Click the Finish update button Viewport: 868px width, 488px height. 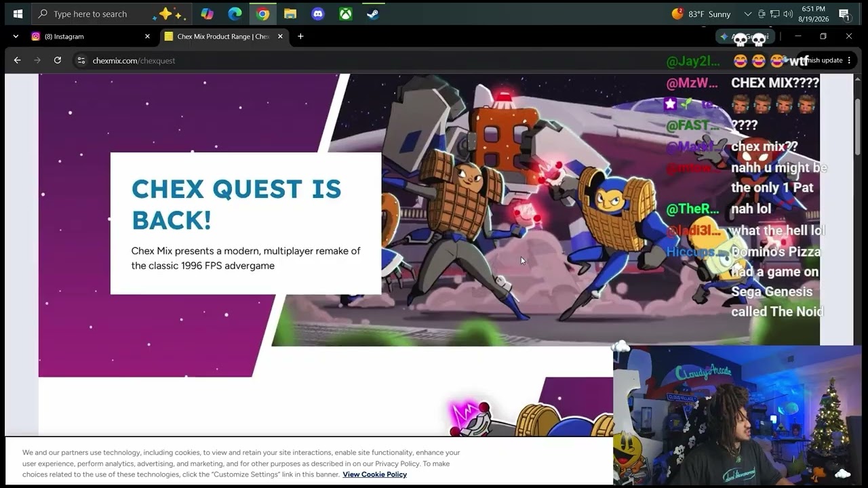822,60
